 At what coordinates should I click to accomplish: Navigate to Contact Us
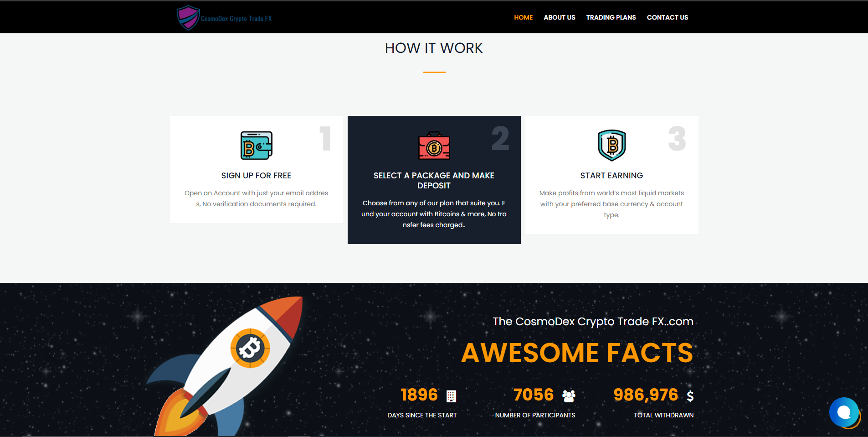click(667, 17)
